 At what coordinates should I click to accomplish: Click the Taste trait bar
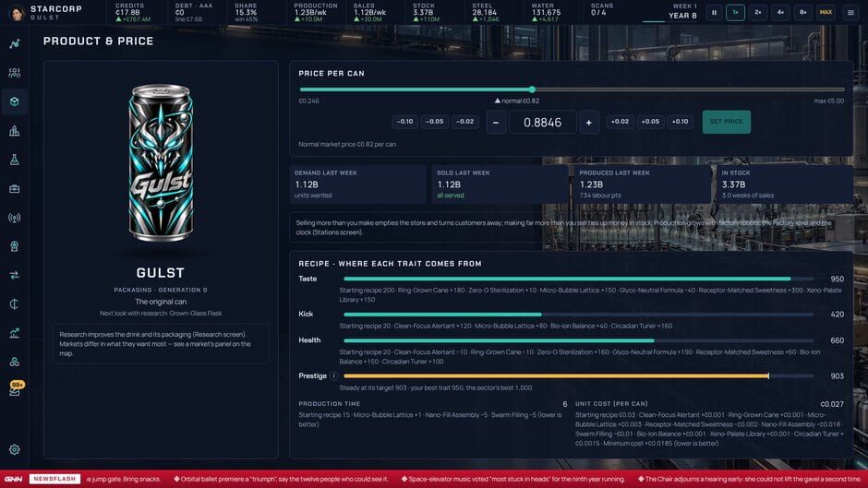tap(578, 279)
